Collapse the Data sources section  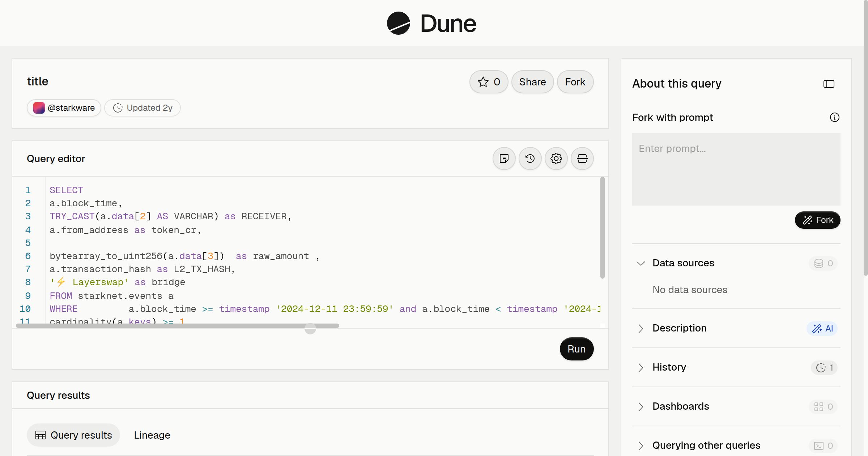pos(641,263)
